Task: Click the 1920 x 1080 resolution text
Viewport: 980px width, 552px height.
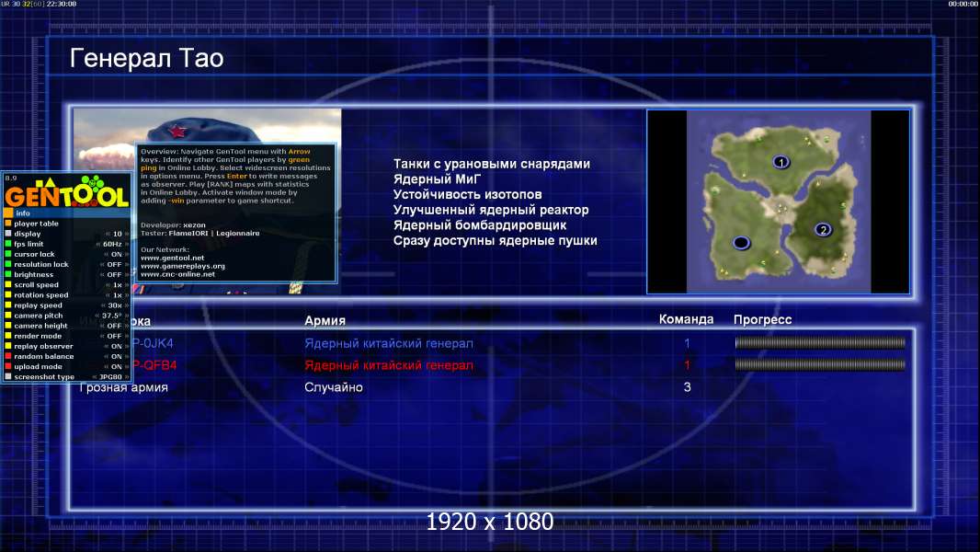Action: 490,522
